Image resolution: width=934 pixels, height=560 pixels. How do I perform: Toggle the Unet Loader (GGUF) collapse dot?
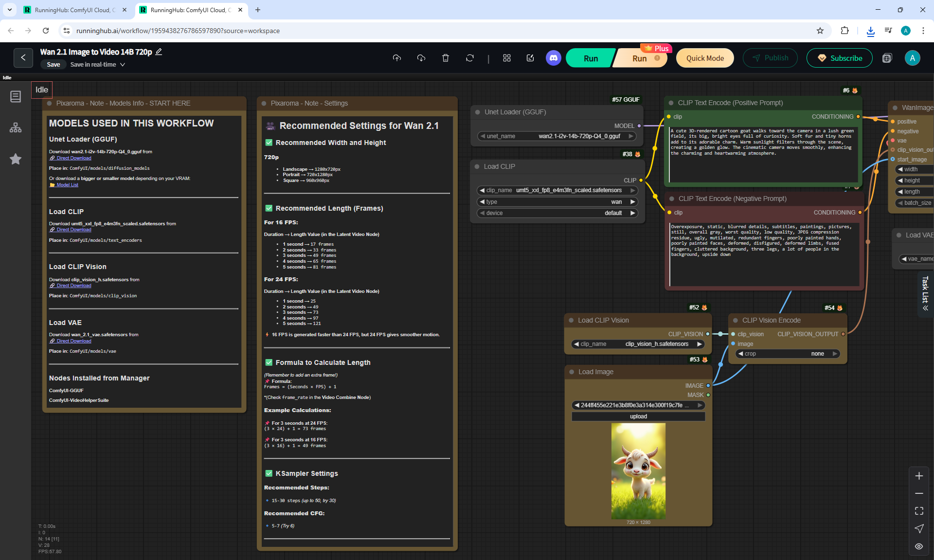coord(478,112)
